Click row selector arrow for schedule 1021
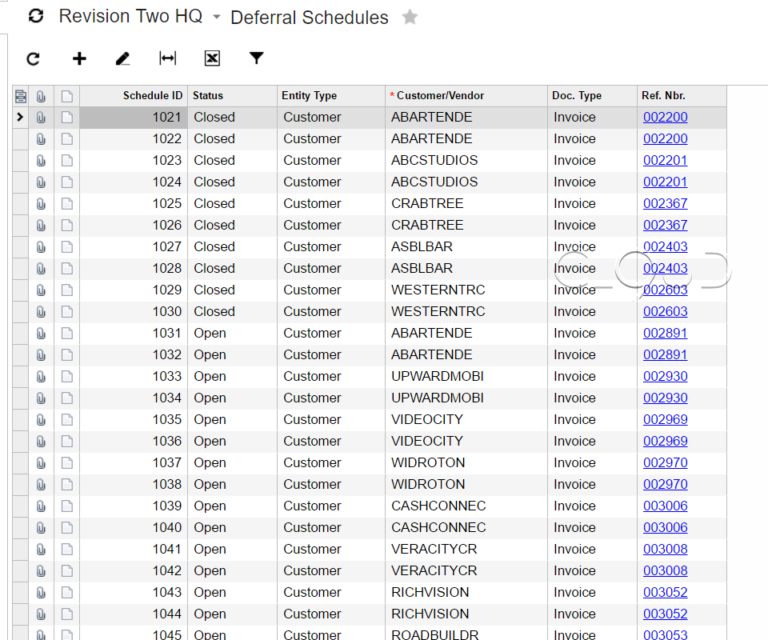768x640 pixels. point(20,117)
